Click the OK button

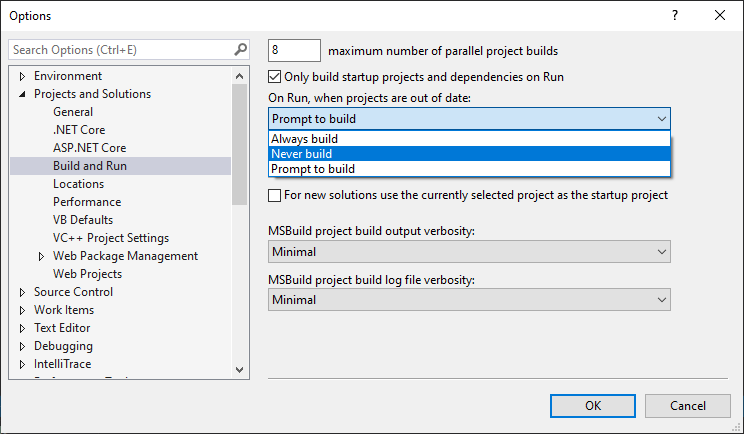(593, 405)
